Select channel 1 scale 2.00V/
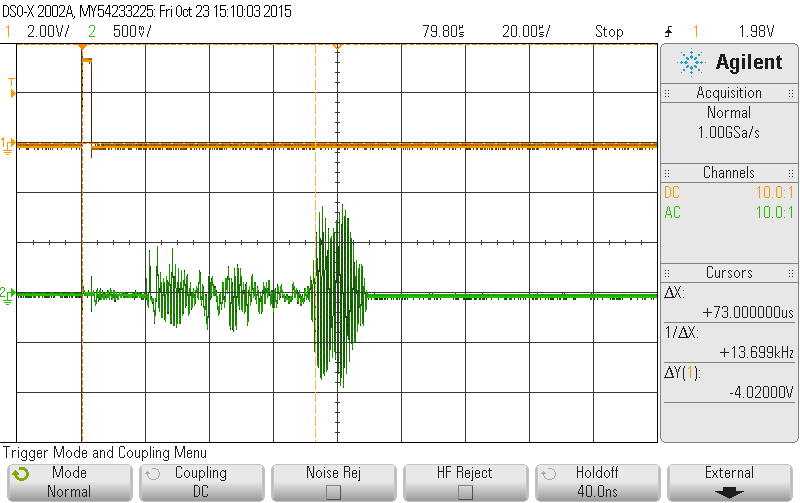 (48, 32)
